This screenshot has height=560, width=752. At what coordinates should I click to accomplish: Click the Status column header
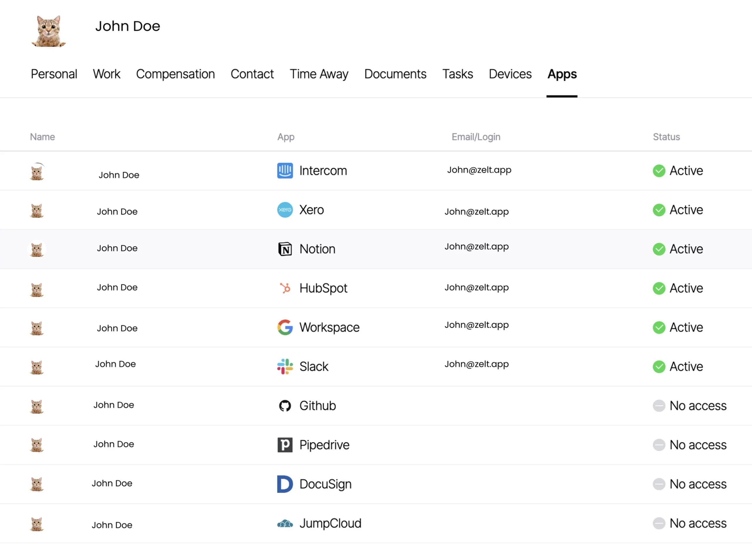666,137
